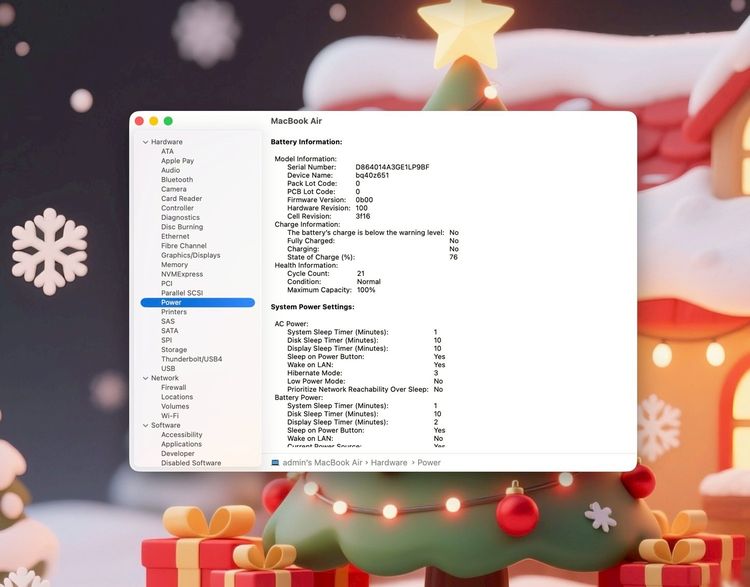This screenshot has width=750, height=587.
Task: Click the State of Charge value 76
Action: coord(453,257)
